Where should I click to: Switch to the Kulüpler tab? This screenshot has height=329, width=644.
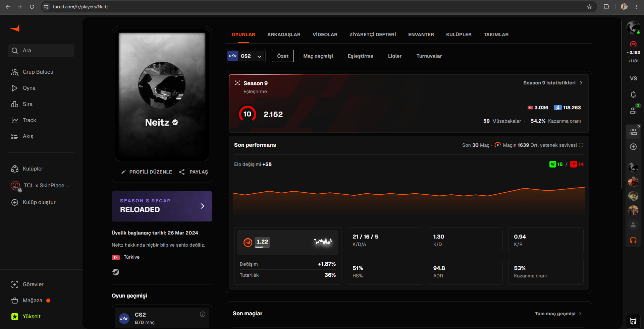pyautogui.click(x=459, y=35)
